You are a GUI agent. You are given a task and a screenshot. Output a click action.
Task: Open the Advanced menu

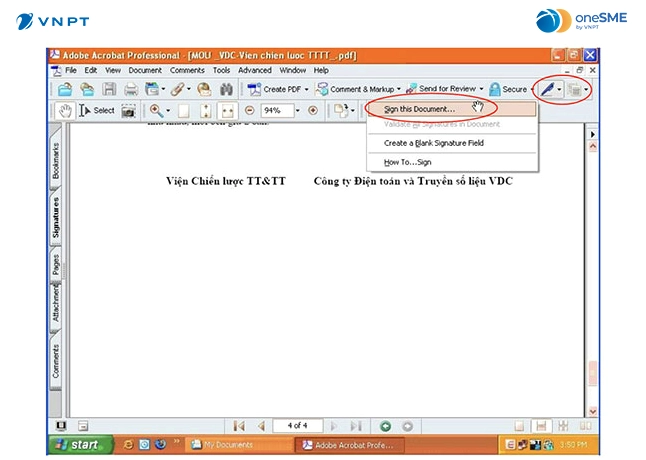255,70
